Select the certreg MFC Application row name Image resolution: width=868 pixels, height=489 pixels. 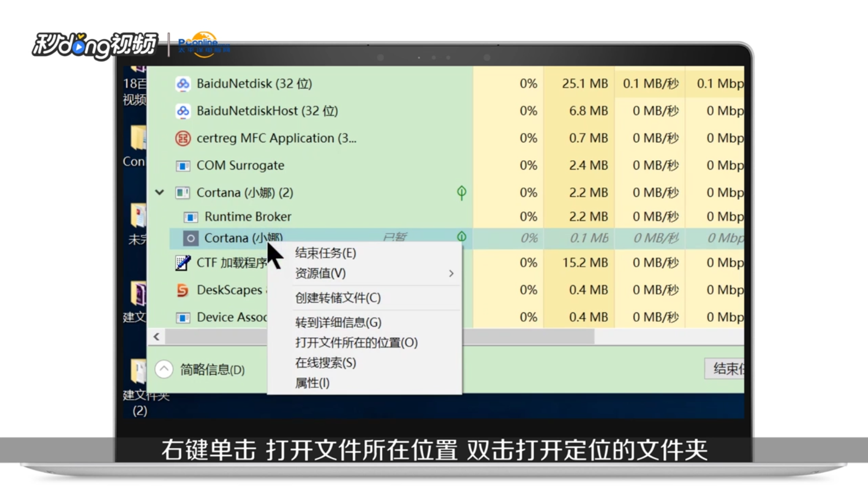point(277,138)
